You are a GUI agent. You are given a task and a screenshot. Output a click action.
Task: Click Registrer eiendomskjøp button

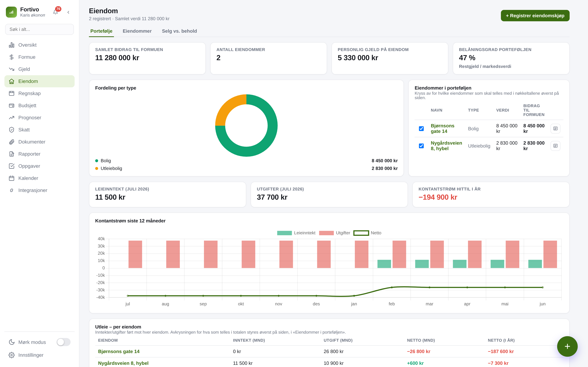[x=535, y=16]
